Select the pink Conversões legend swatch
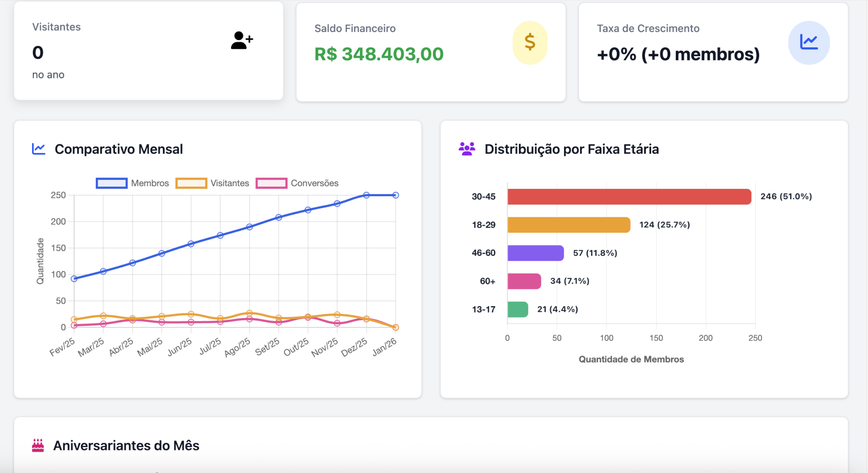This screenshot has width=868, height=473. [271, 183]
